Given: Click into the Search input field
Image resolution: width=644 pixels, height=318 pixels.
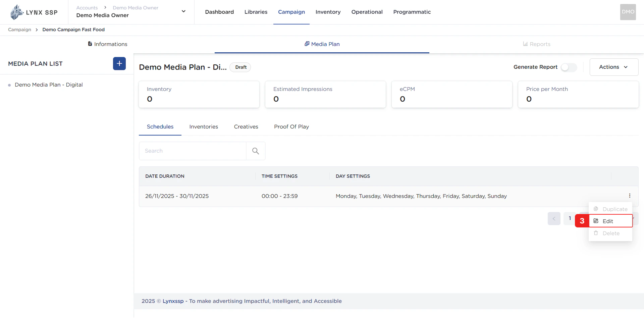Looking at the screenshot, I should (x=193, y=151).
